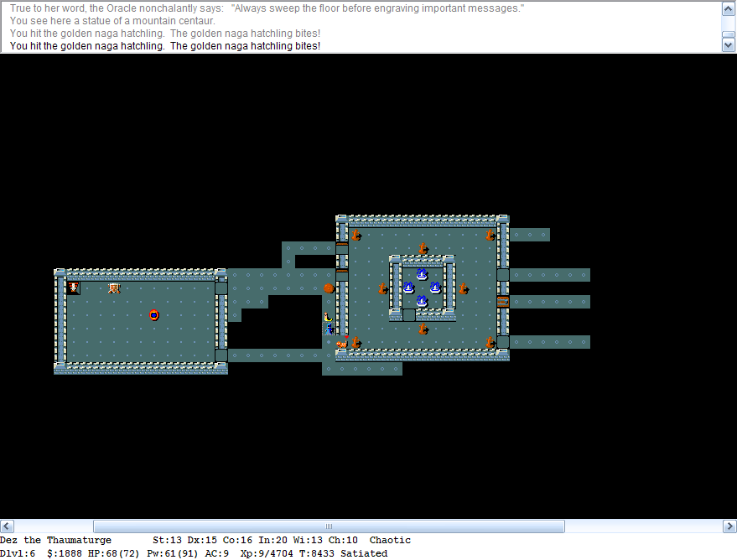Click the $:1888 gold counter

pos(65,553)
